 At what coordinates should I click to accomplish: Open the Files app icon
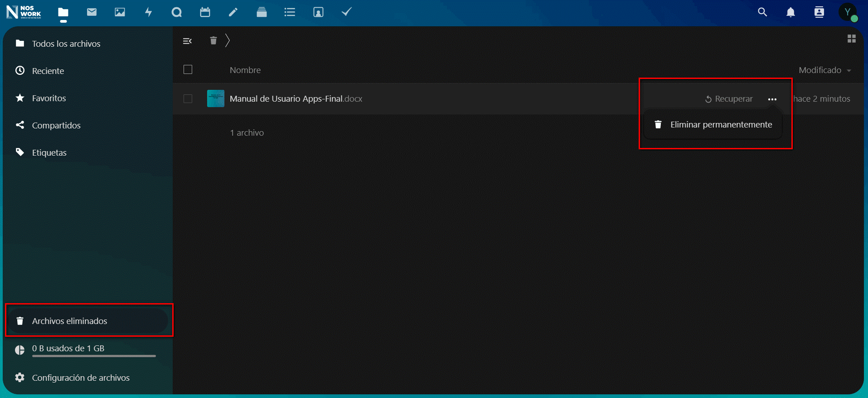[63, 12]
